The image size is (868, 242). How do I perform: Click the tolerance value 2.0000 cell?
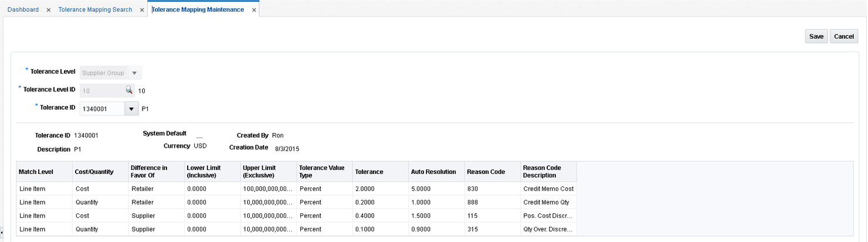(380, 189)
